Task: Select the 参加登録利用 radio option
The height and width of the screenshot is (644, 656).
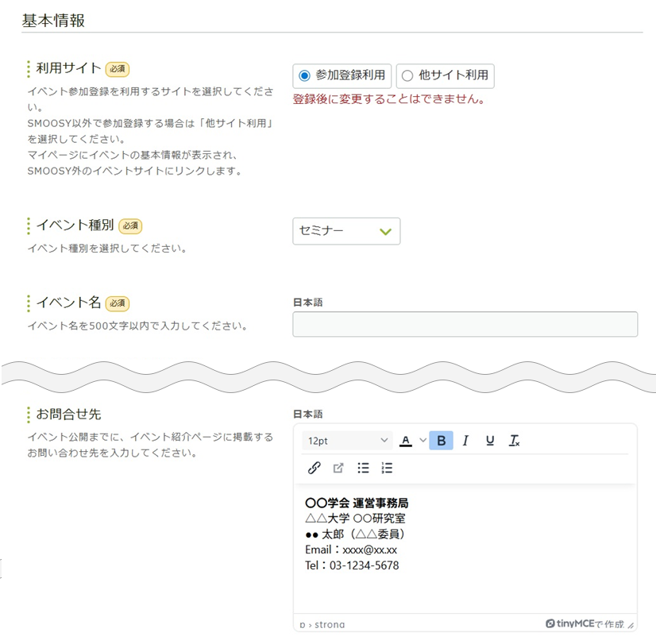Action: pyautogui.click(x=304, y=76)
